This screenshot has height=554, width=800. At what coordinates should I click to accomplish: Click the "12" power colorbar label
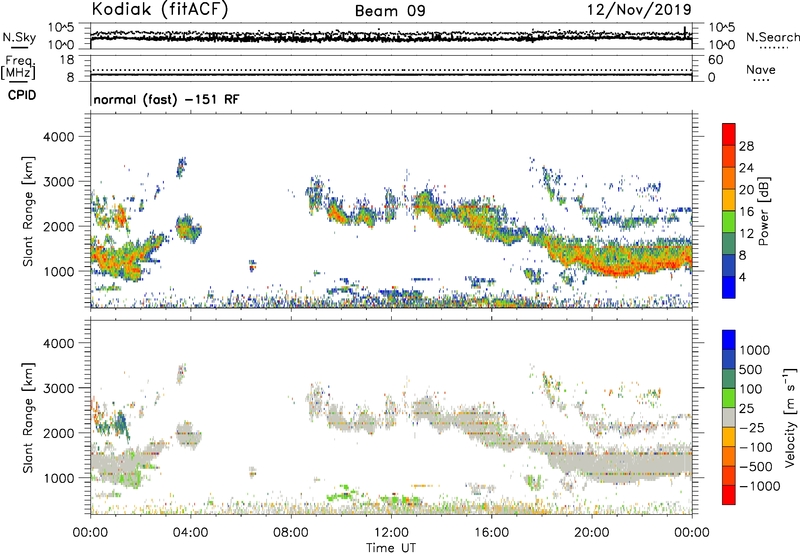(746, 234)
